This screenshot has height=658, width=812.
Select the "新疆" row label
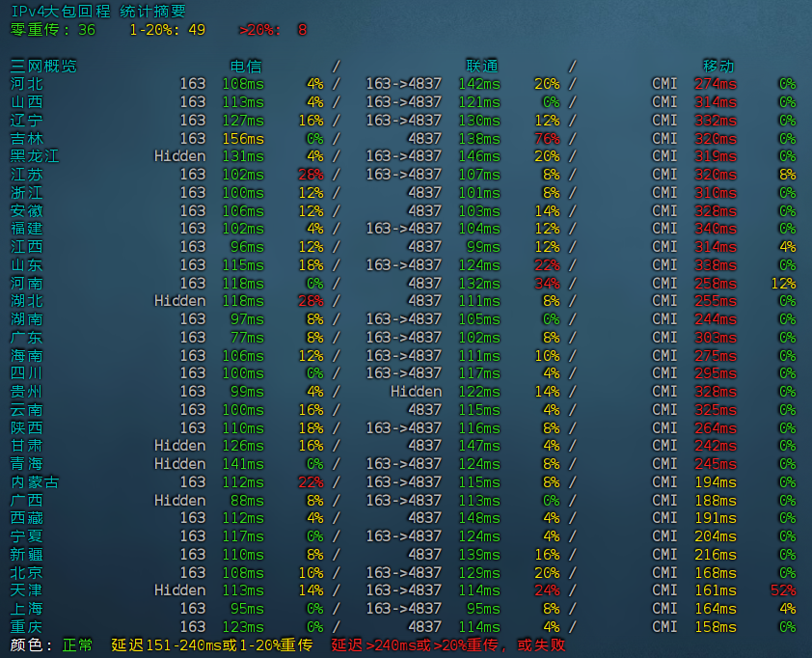(27, 555)
